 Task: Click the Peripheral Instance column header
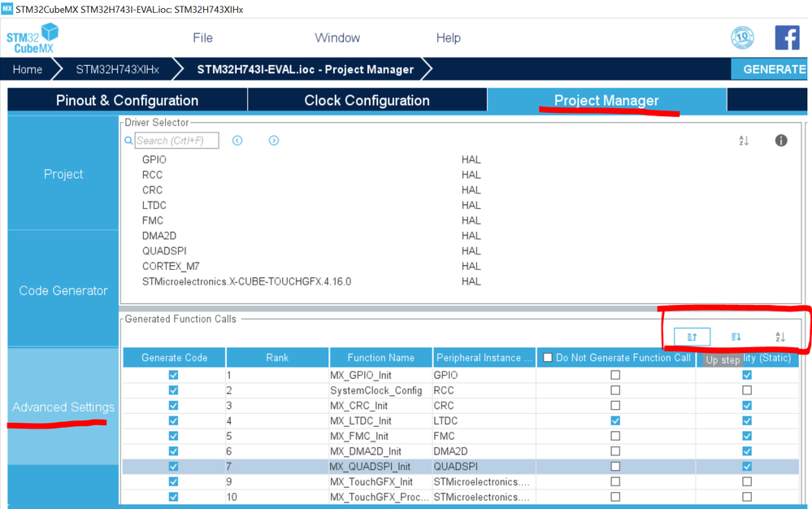(484, 358)
